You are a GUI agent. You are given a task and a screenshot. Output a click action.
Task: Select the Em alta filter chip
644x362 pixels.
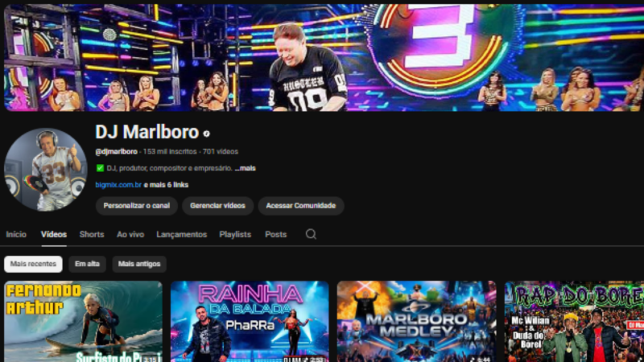[87, 264]
